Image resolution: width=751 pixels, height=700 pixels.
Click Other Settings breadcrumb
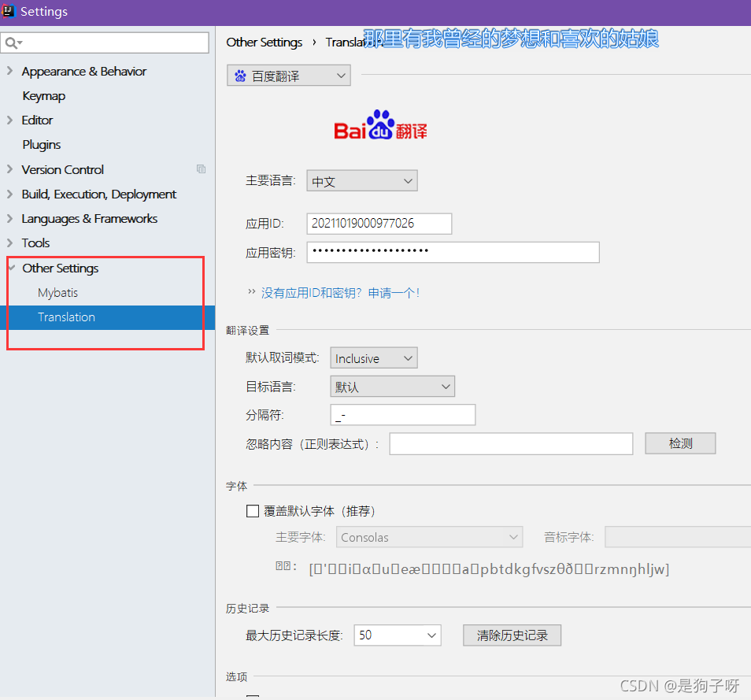click(x=265, y=43)
